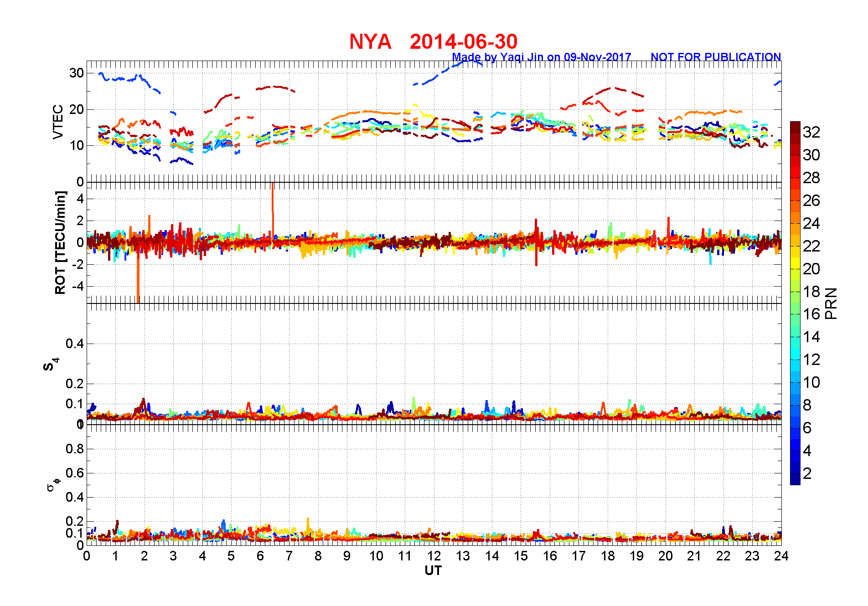Click UT axis tick label "19"
Image resolution: width=868 pixels, height=606 pixels.
click(636, 556)
